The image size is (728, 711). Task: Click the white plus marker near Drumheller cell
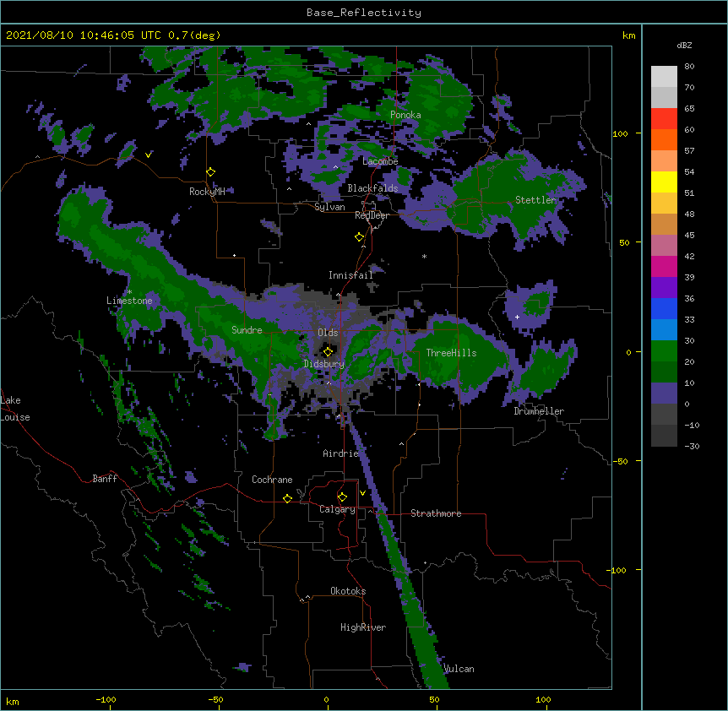pos(517,317)
